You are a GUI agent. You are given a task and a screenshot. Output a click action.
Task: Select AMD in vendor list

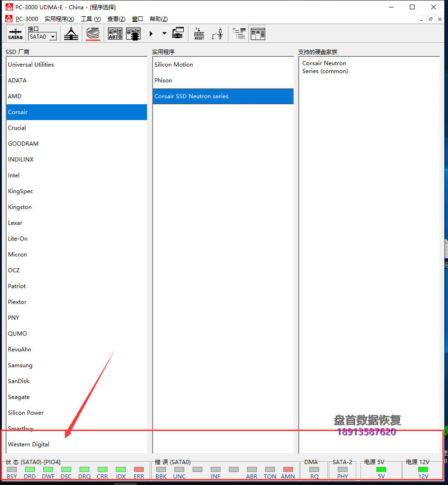coord(76,96)
